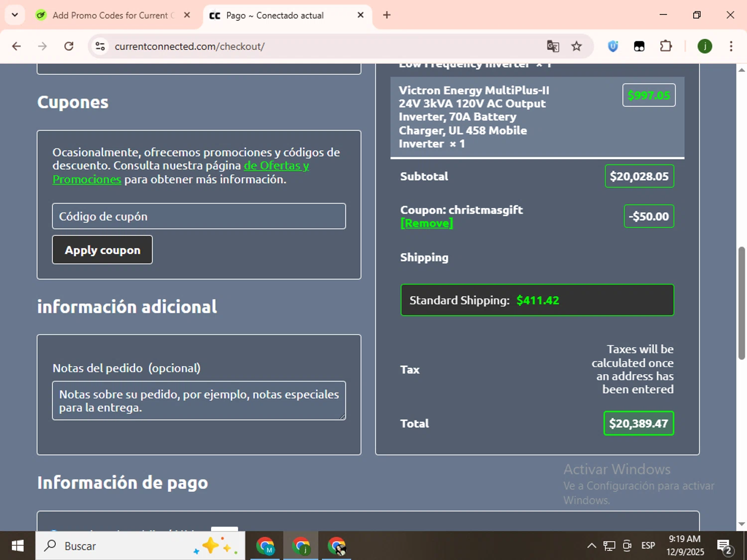
Task: Open the tab search dropdown arrow
Action: point(15,15)
